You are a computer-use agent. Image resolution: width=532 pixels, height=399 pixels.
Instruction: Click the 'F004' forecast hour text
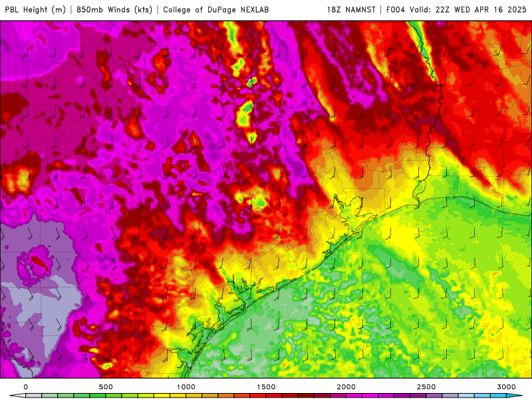coord(396,9)
